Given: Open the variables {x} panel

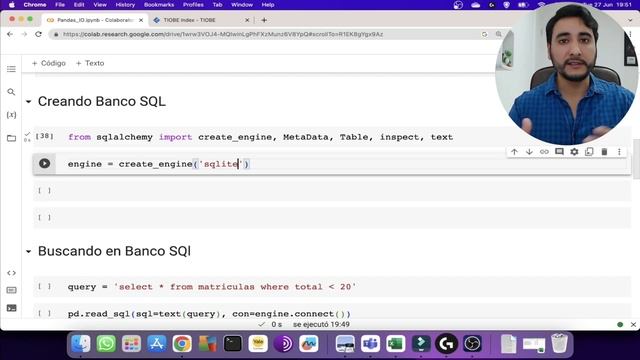Looking at the screenshot, I should 11,115.
